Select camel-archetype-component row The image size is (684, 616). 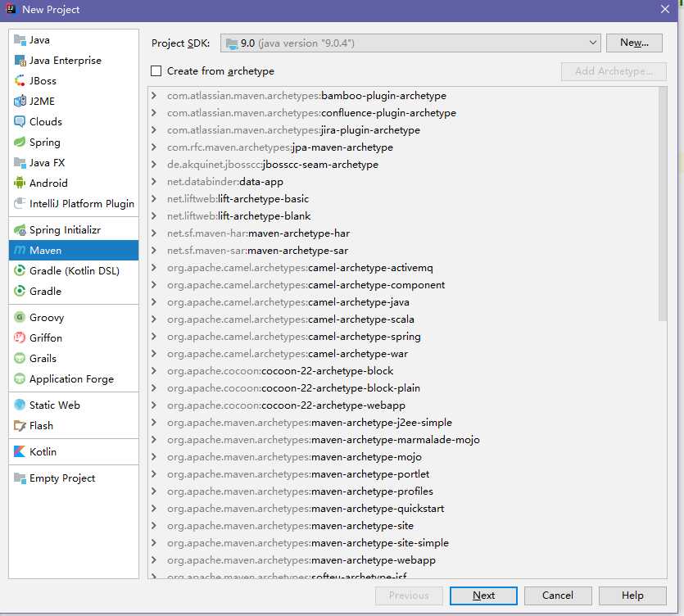tap(404, 285)
